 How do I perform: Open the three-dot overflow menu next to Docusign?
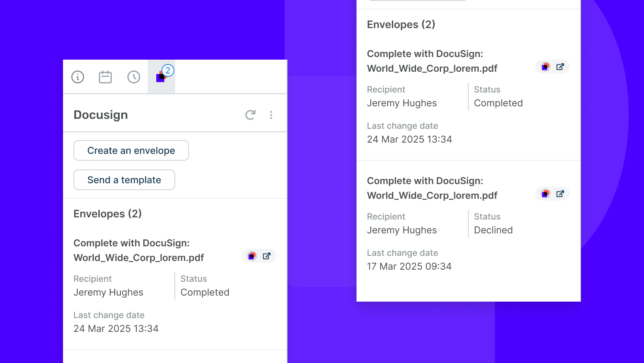(x=271, y=115)
